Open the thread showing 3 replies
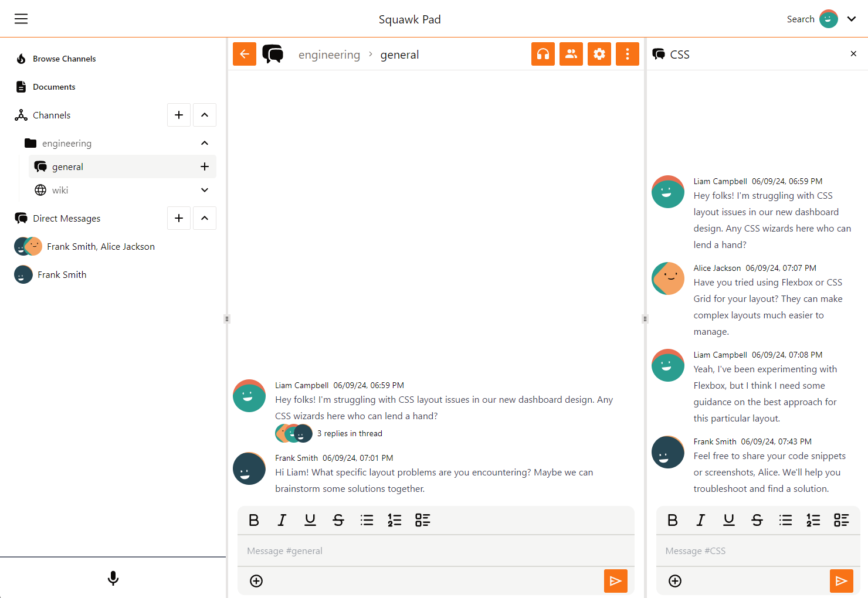This screenshot has width=868, height=598. tap(350, 433)
